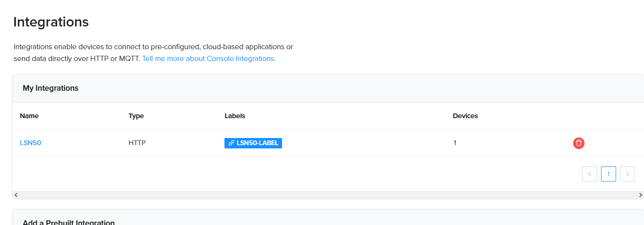Click the Labels column header
The width and height of the screenshot is (644, 225).
click(x=235, y=116)
